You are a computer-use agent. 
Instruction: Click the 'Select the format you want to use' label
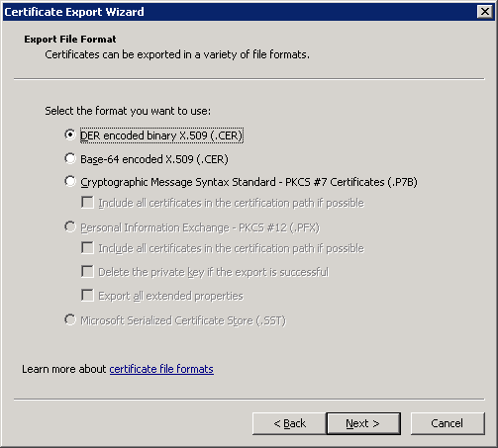(x=128, y=111)
